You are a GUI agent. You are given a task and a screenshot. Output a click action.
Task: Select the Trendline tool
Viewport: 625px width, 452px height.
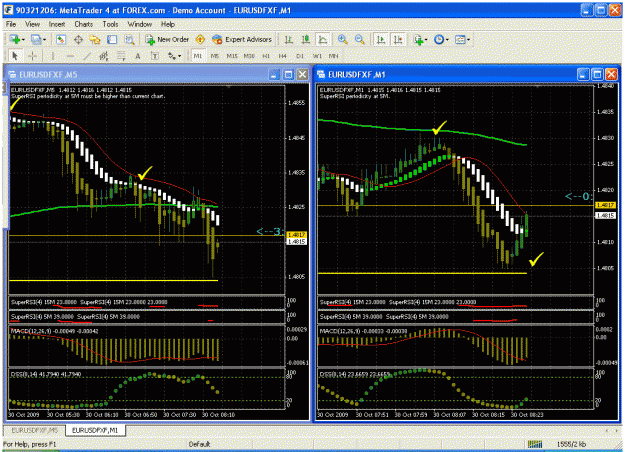[x=87, y=56]
